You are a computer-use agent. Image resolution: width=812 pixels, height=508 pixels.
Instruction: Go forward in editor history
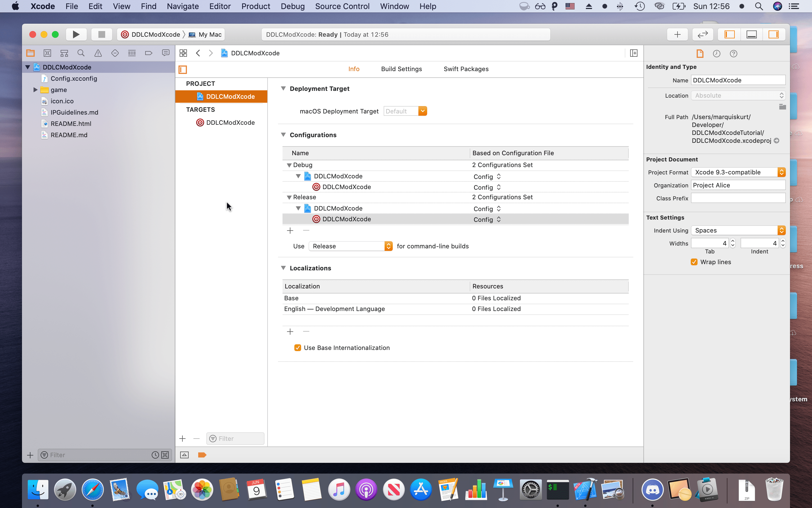211,53
